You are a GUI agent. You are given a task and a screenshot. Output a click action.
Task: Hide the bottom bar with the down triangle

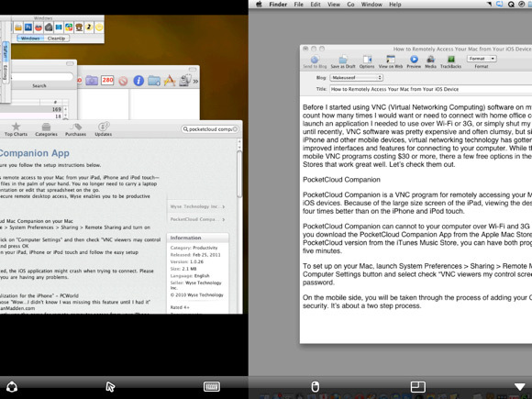tap(519, 386)
